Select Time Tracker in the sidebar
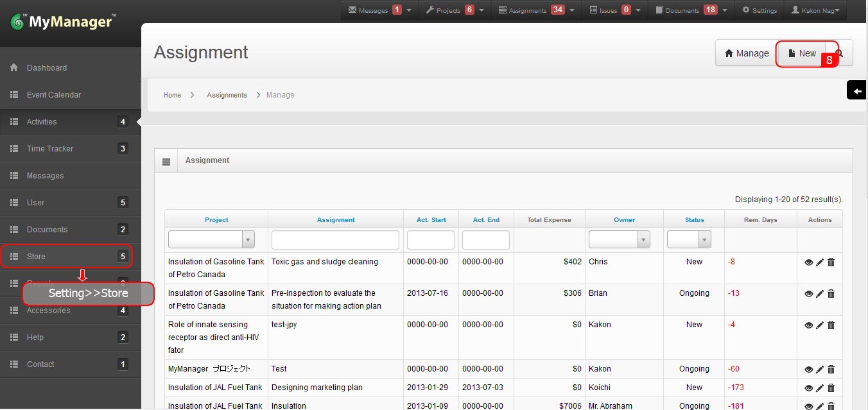The height and width of the screenshot is (410, 868). (x=50, y=149)
